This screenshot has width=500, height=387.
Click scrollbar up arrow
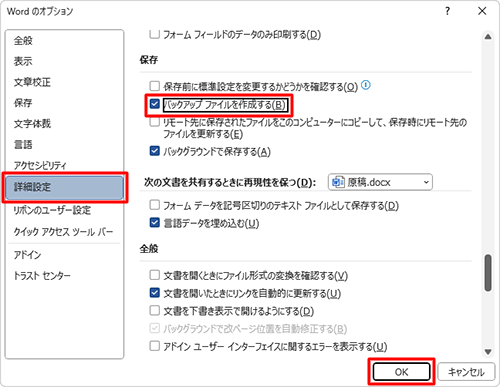(488, 37)
